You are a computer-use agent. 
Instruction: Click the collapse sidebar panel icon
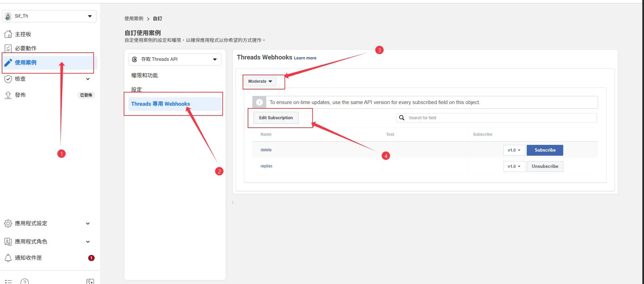(90, 281)
